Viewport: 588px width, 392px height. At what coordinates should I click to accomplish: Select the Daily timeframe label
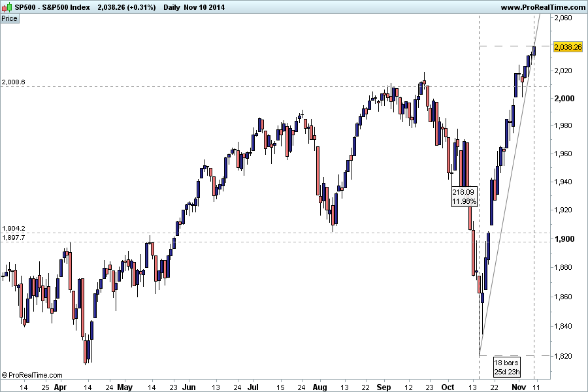172,7
